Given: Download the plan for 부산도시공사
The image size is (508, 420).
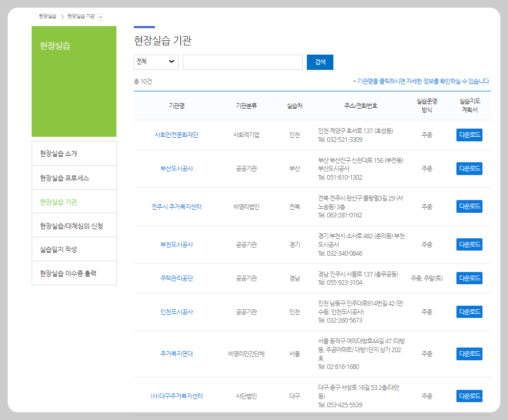Looking at the screenshot, I should [x=469, y=168].
